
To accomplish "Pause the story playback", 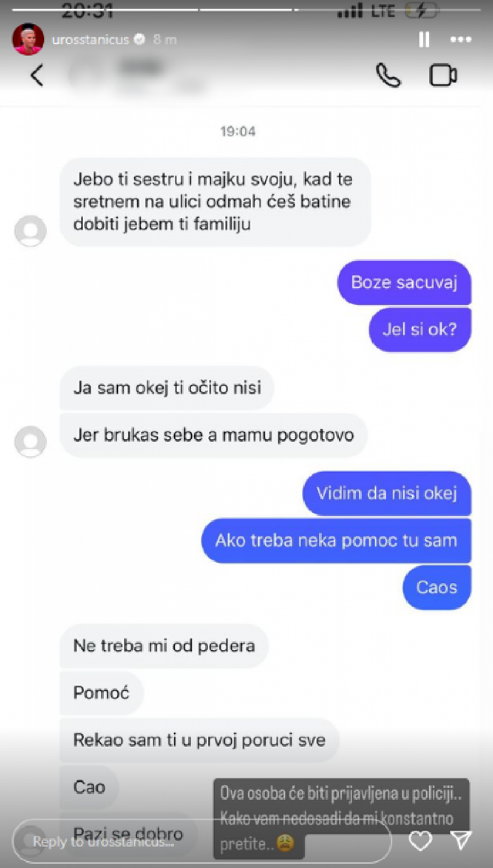I will pyautogui.click(x=424, y=39).
